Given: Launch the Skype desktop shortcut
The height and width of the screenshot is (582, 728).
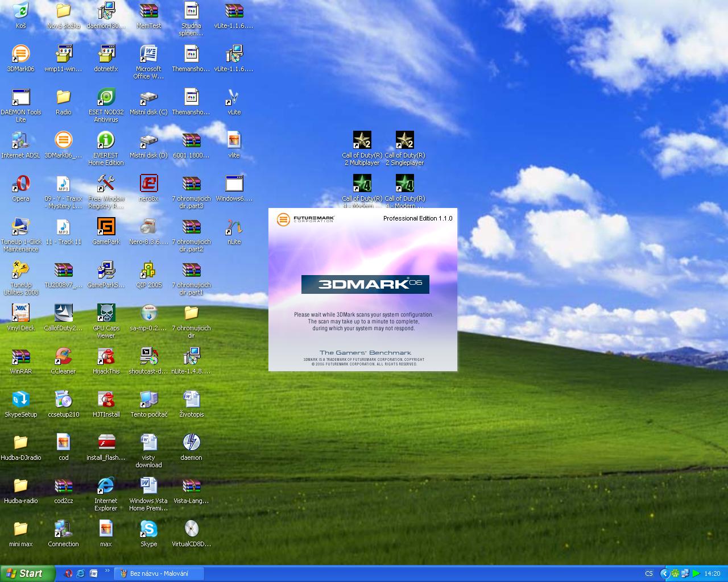Looking at the screenshot, I should (x=149, y=529).
